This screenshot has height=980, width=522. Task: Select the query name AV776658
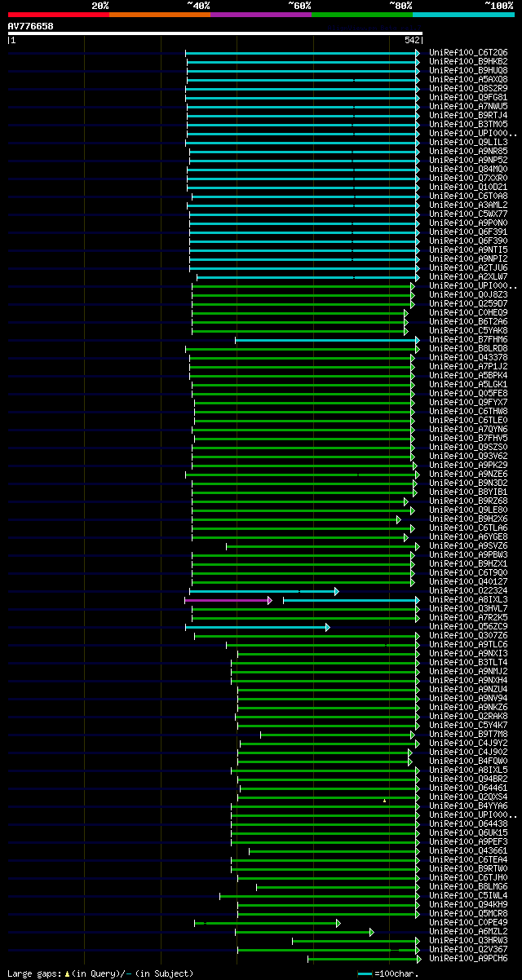(x=31, y=26)
